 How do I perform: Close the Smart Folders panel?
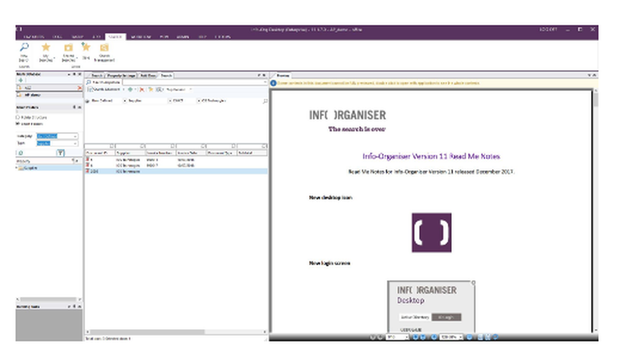pos(80,107)
